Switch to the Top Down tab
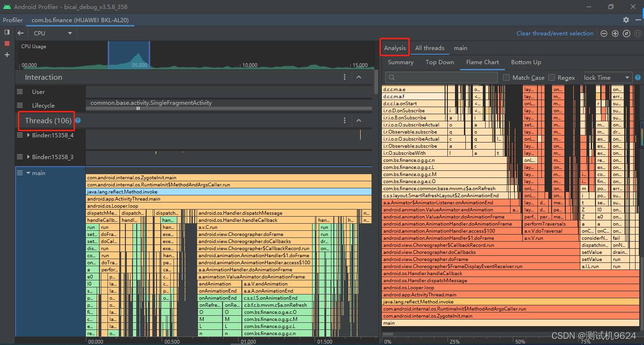644x345 pixels. (x=440, y=62)
